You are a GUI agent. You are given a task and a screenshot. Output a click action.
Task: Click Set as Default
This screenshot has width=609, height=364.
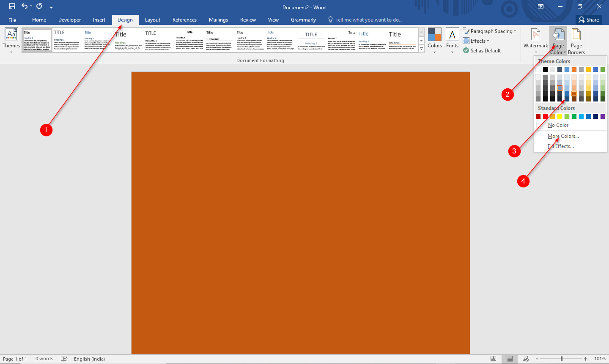(482, 51)
